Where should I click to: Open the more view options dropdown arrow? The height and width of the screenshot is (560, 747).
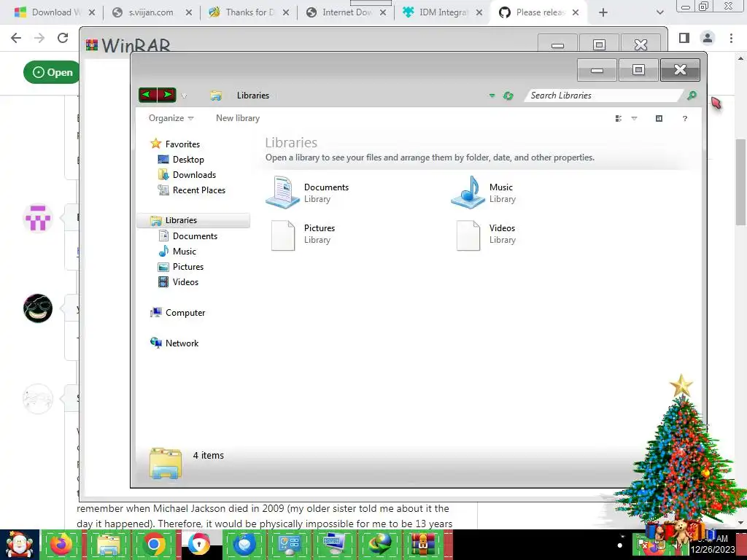click(x=634, y=118)
